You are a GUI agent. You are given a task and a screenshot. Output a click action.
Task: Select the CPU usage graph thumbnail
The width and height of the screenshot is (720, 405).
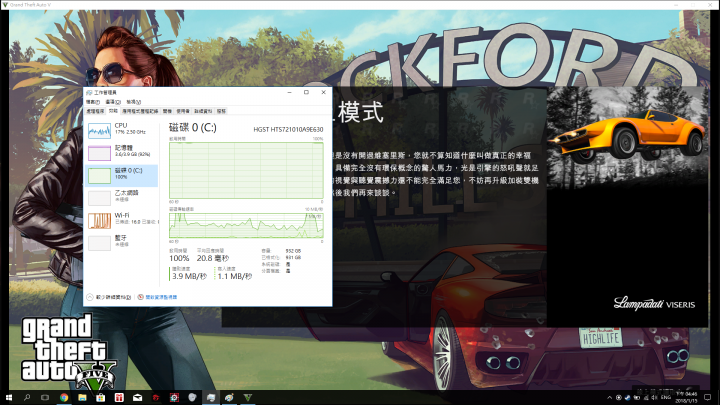tap(99, 130)
